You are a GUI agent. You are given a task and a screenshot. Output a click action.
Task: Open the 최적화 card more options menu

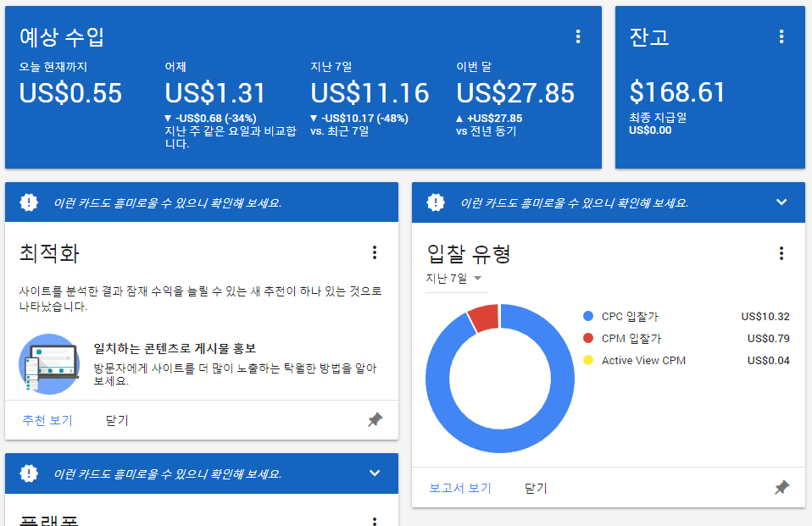point(375,252)
